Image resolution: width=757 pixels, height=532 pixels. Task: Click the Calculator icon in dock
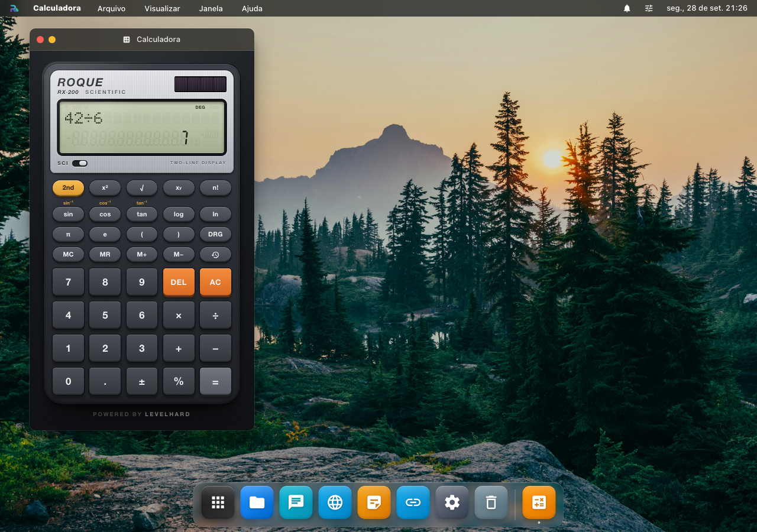pyautogui.click(x=539, y=502)
